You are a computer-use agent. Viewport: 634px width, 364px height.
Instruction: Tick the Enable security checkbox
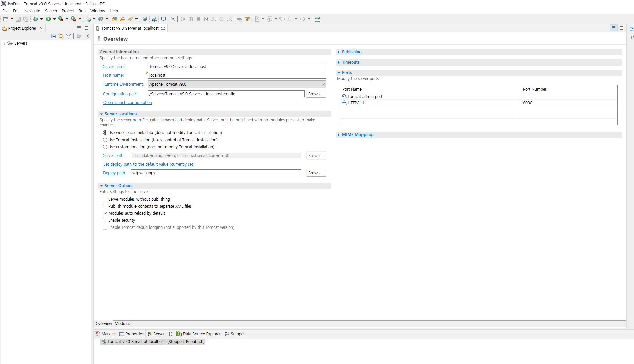click(105, 220)
